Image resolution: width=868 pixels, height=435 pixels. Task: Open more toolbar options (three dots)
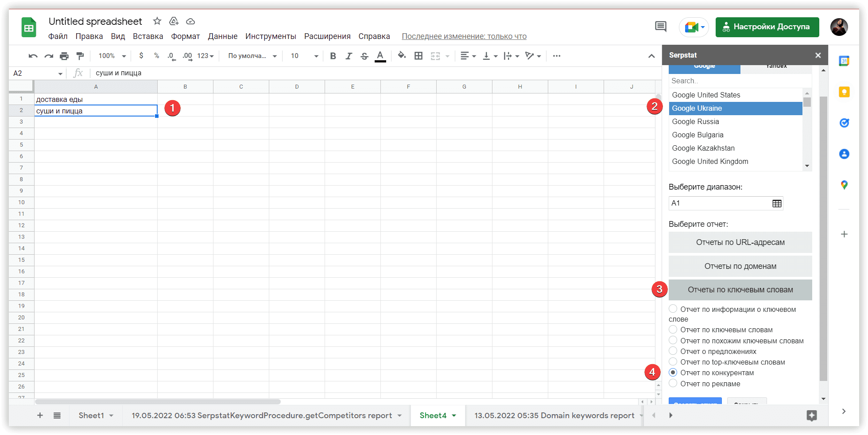pyautogui.click(x=557, y=56)
